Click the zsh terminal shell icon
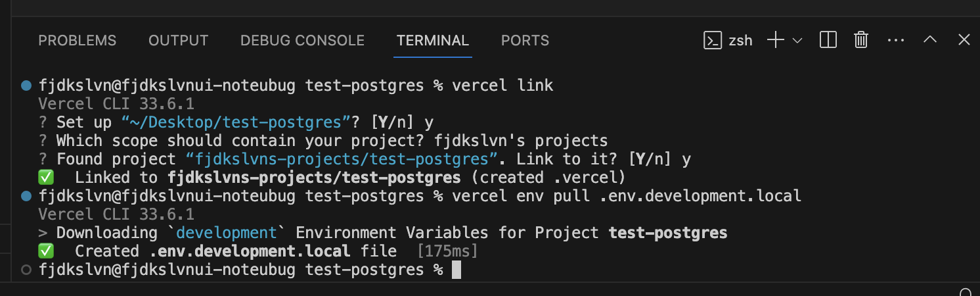The height and width of the screenshot is (296, 980). click(x=713, y=40)
